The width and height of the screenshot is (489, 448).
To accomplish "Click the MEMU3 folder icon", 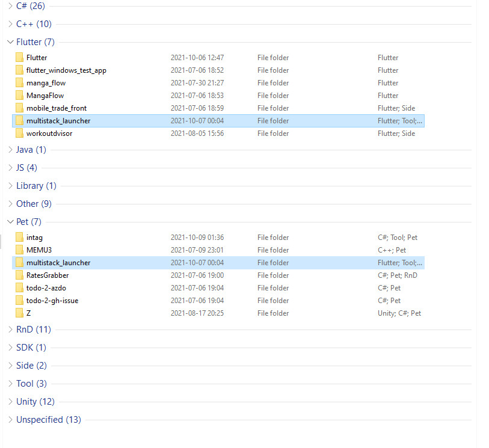I will click(x=19, y=250).
